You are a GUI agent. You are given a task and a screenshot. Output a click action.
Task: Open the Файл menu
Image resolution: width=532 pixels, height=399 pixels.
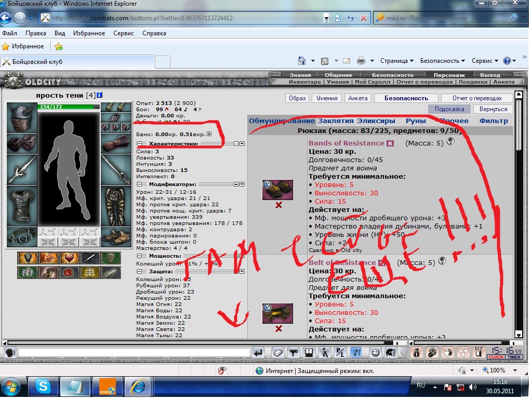9,33
